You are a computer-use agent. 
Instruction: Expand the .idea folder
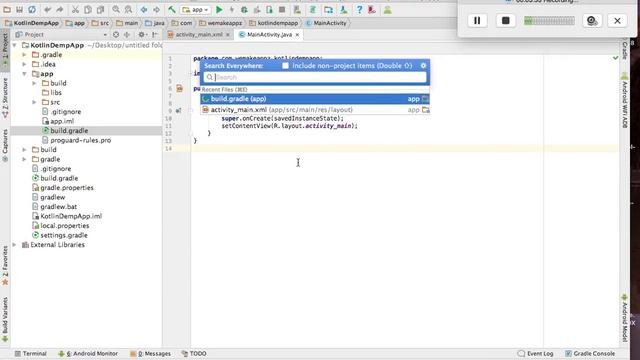tap(24, 64)
